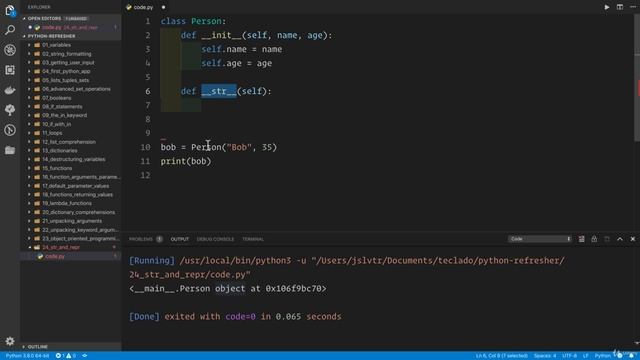
Task: Maximize the panel with the up chevron
Action: point(620,239)
